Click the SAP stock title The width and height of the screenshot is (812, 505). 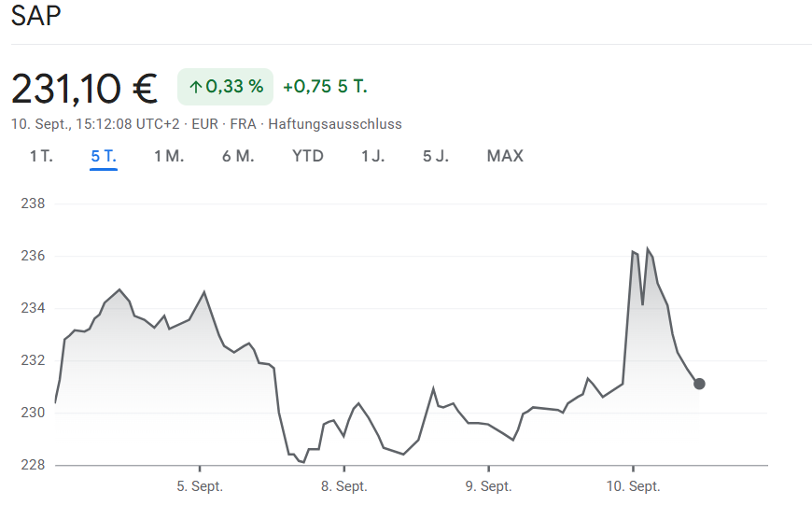tap(36, 18)
